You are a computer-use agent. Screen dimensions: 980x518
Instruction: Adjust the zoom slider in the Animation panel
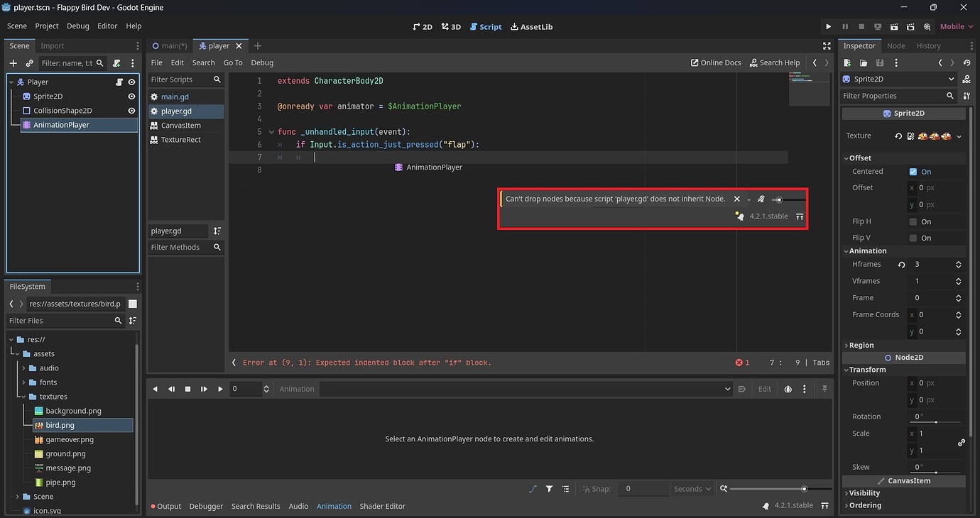[x=803, y=489]
